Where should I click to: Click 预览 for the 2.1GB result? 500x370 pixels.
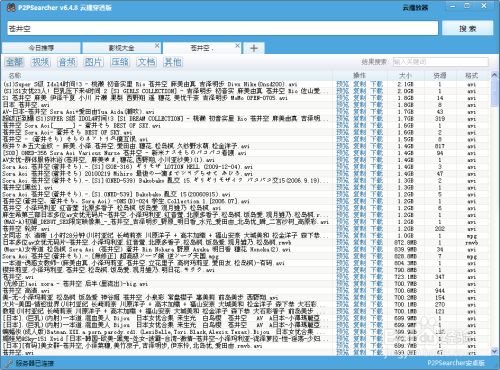point(343,84)
